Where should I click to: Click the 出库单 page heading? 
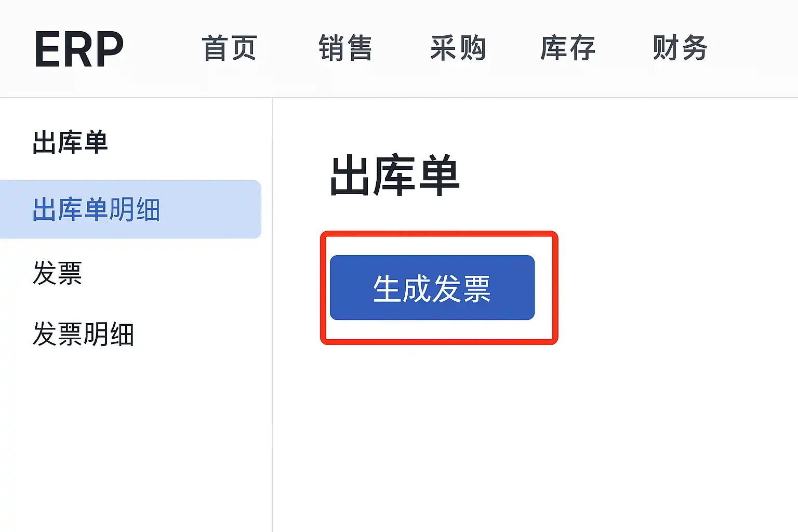click(x=395, y=176)
